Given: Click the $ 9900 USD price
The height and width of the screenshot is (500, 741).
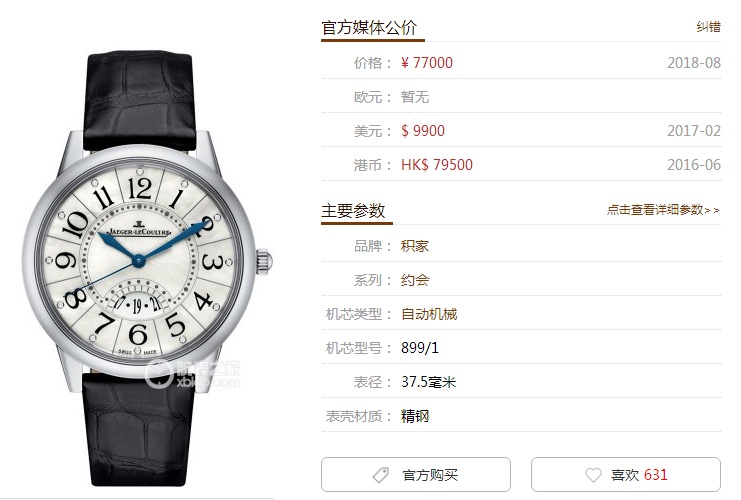Looking at the screenshot, I should click(422, 130).
